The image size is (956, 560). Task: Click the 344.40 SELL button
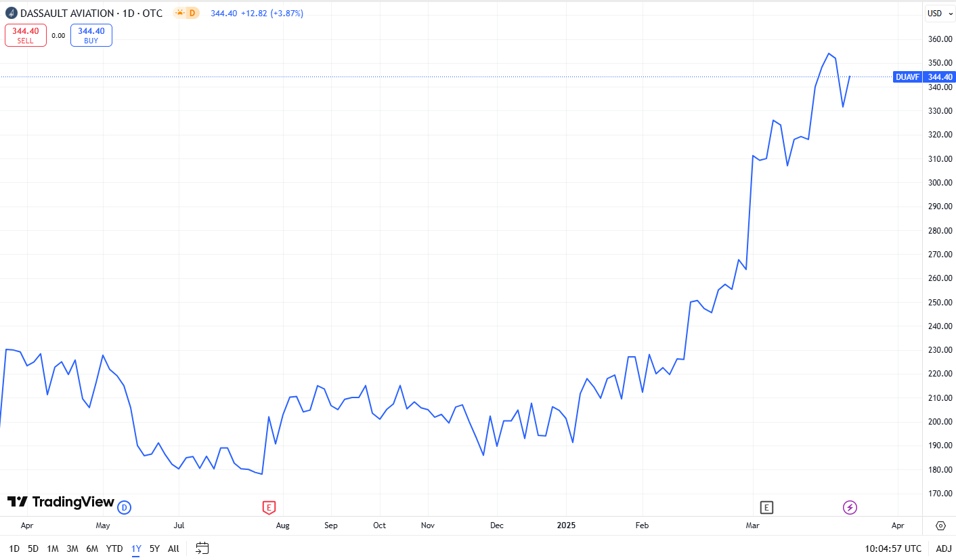26,35
